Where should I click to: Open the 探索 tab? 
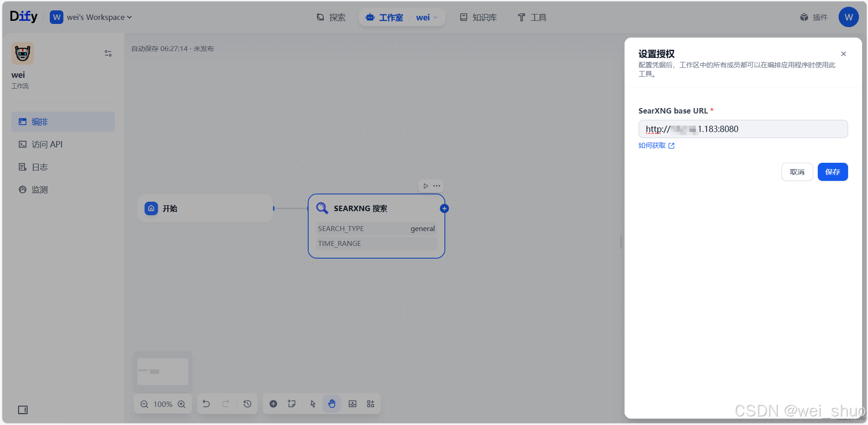pos(331,17)
